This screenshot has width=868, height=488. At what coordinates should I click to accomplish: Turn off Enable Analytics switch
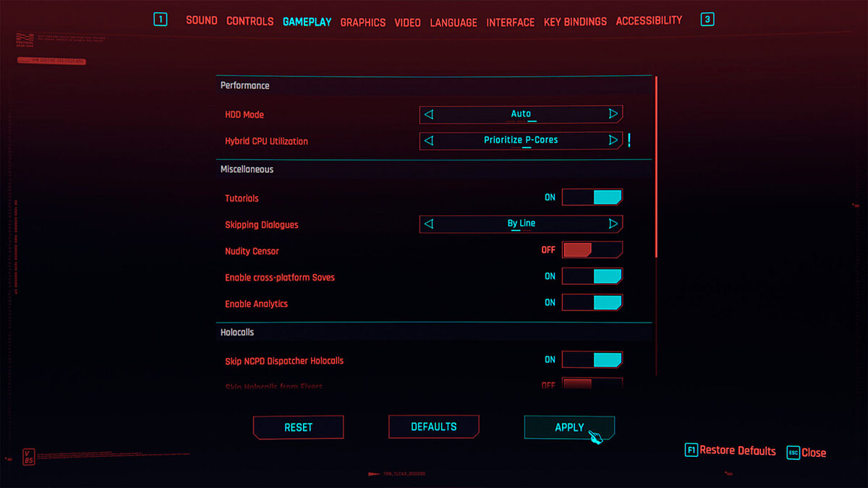coord(592,302)
